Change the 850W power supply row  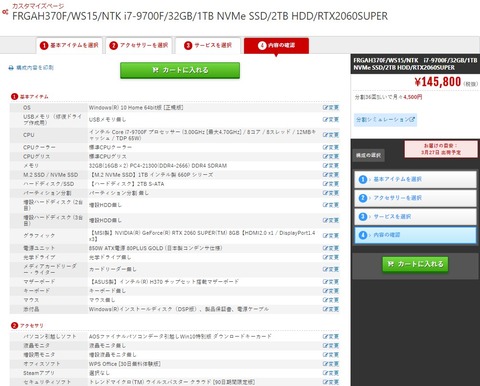[x=331, y=248]
